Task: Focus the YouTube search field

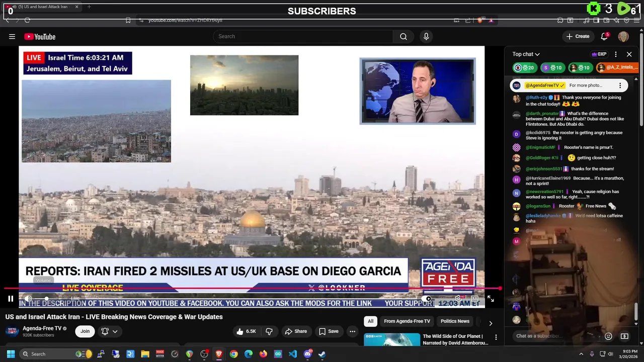Action: pos(303,36)
